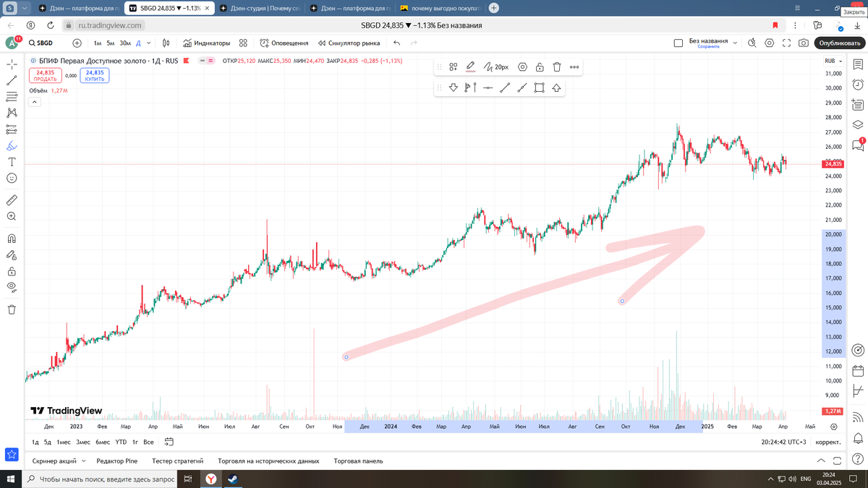Collapse the indicator legend chevron
Viewport: 868px width, 488px height.
[34, 103]
